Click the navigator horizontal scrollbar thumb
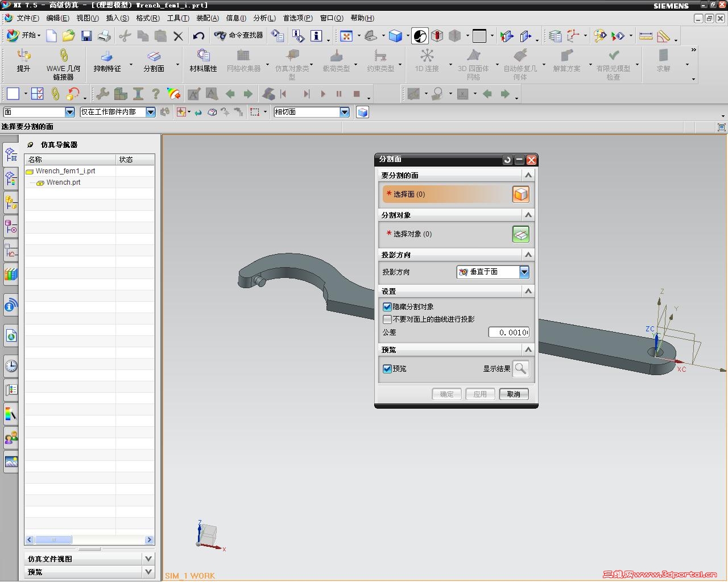 tap(54, 540)
